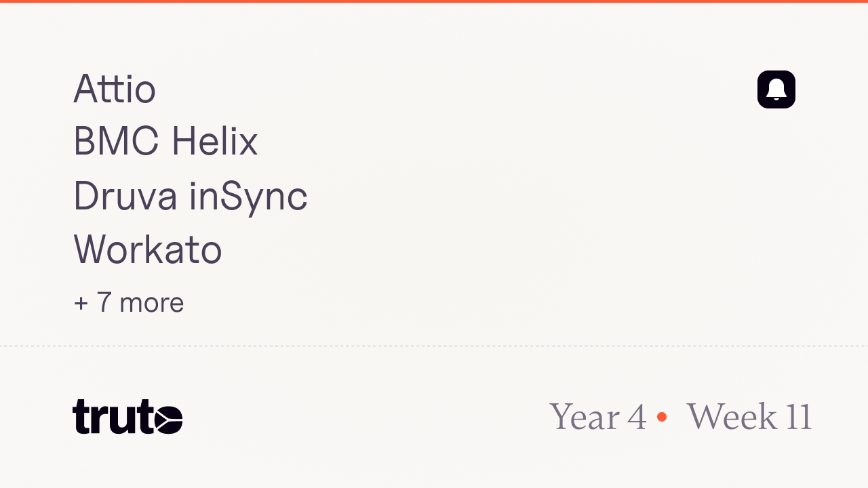Image resolution: width=868 pixels, height=488 pixels.
Task: Click the number 11 after Week
Action: (799, 417)
